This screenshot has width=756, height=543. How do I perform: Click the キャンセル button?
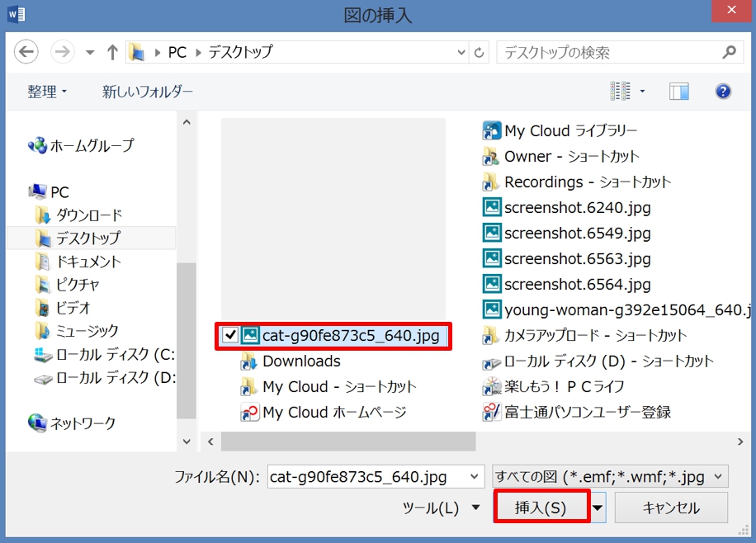point(671,508)
